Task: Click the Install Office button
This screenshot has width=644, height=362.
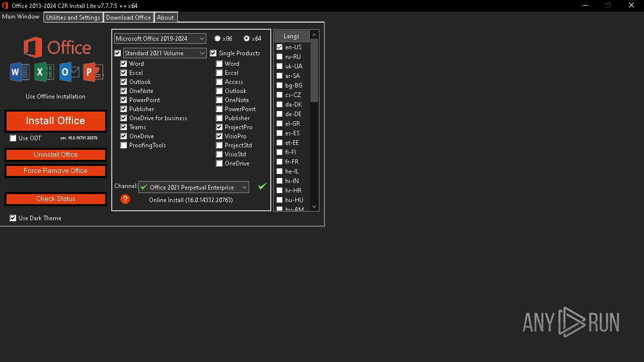Action: click(55, 121)
